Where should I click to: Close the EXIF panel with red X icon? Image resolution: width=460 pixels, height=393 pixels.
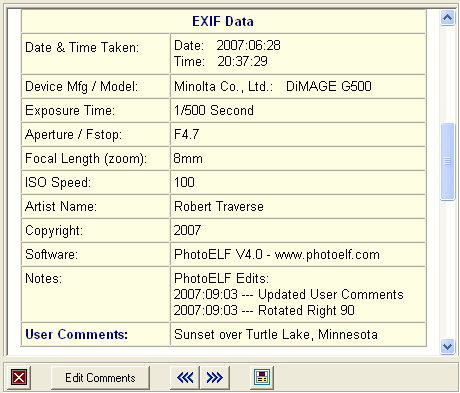[19, 378]
